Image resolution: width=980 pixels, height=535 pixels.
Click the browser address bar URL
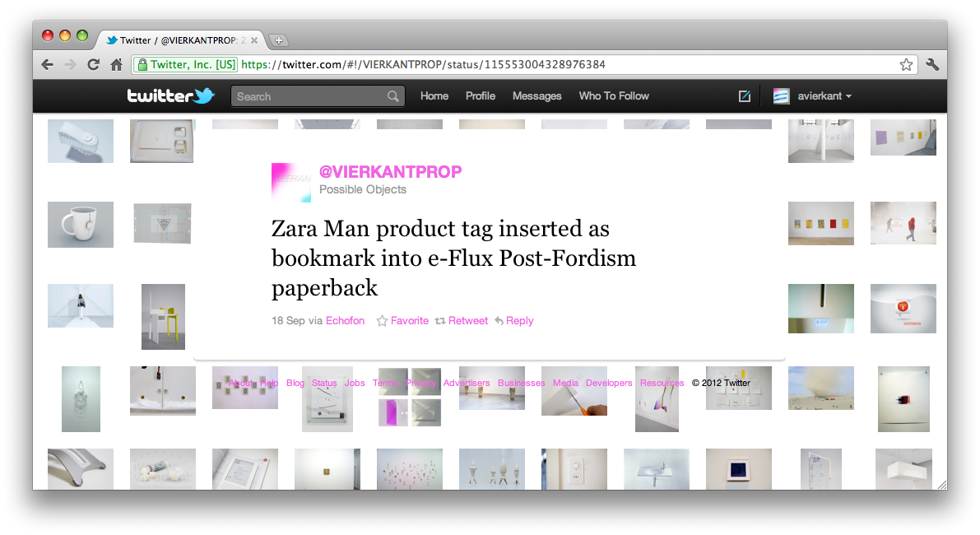(423, 64)
